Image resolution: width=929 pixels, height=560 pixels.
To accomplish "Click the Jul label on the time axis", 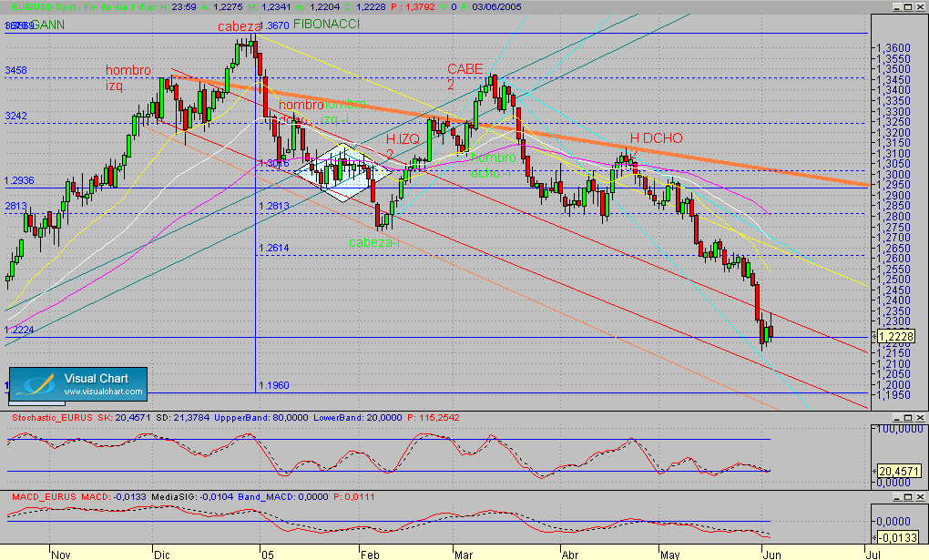I will (873, 555).
